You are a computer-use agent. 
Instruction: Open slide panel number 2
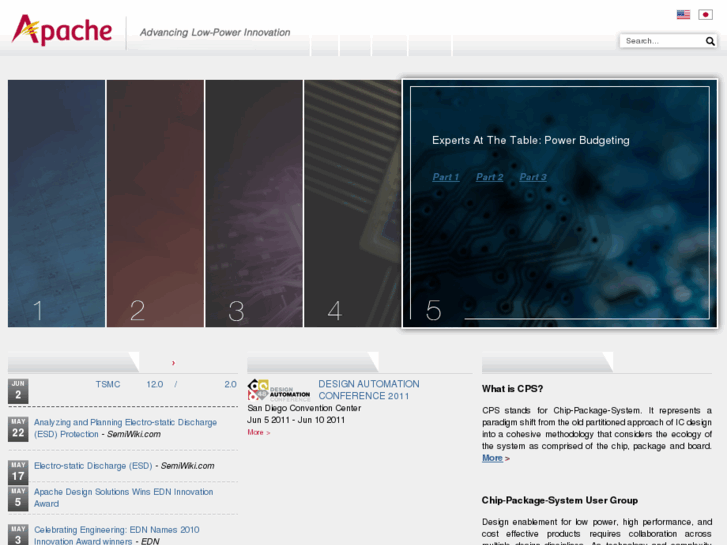(x=155, y=204)
